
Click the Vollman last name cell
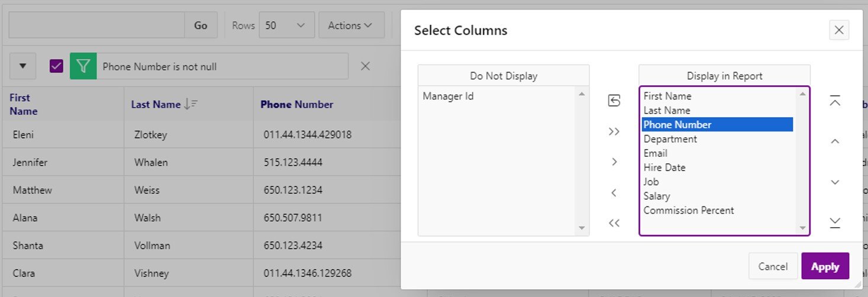[152, 245]
